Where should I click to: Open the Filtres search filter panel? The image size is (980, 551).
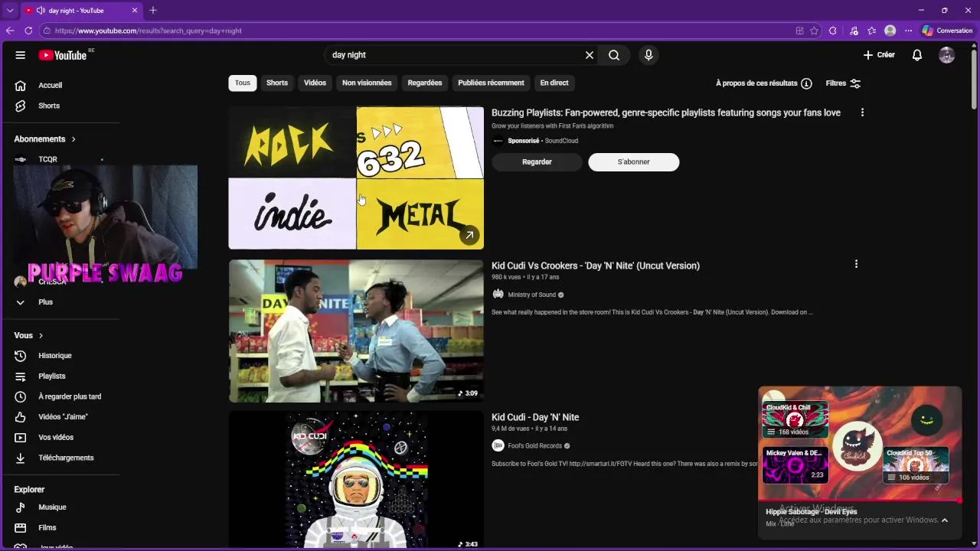(843, 83)
